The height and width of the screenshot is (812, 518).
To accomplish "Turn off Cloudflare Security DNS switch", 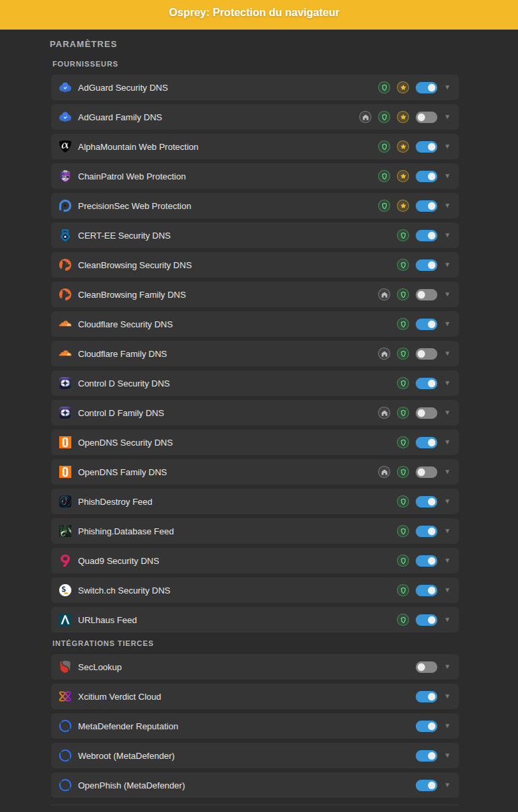I will pos(427,324).
